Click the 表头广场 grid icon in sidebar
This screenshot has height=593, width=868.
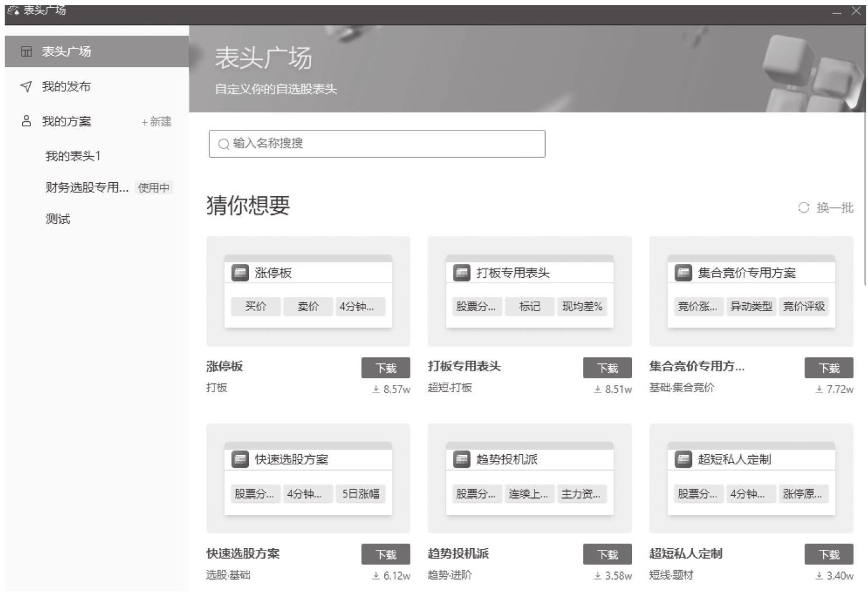coord(26,52)
